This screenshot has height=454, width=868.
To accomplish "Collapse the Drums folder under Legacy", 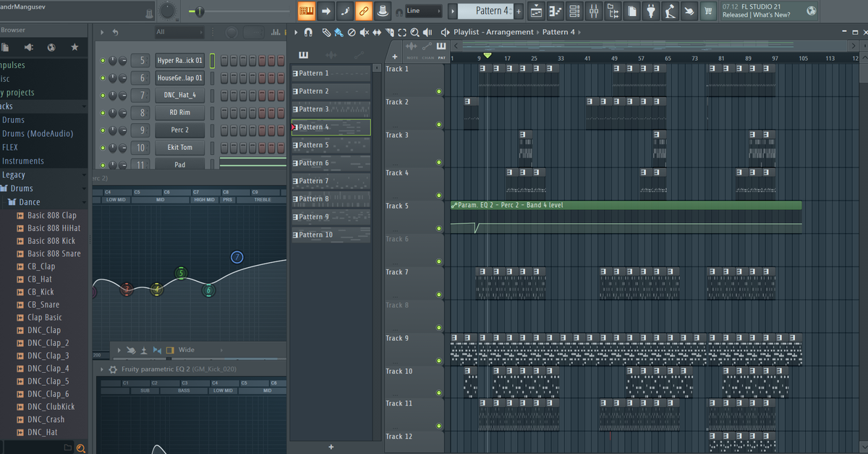I will tap(22, 188).
